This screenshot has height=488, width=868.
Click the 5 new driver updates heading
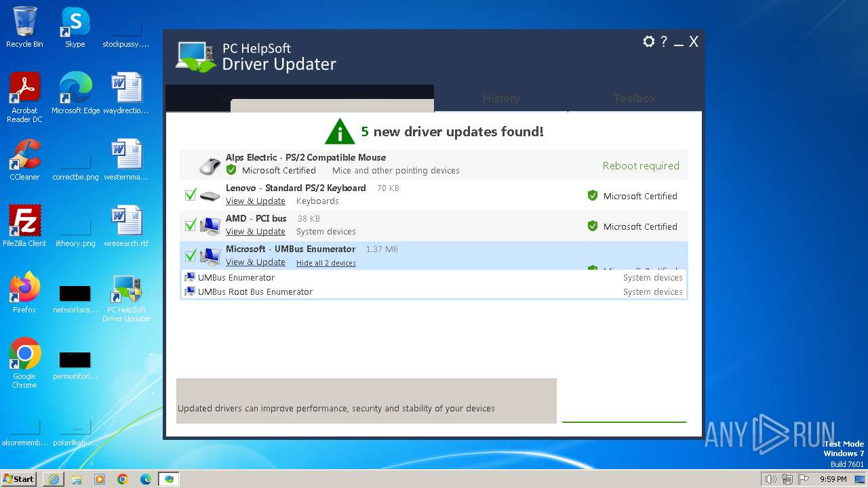point(452,131)
